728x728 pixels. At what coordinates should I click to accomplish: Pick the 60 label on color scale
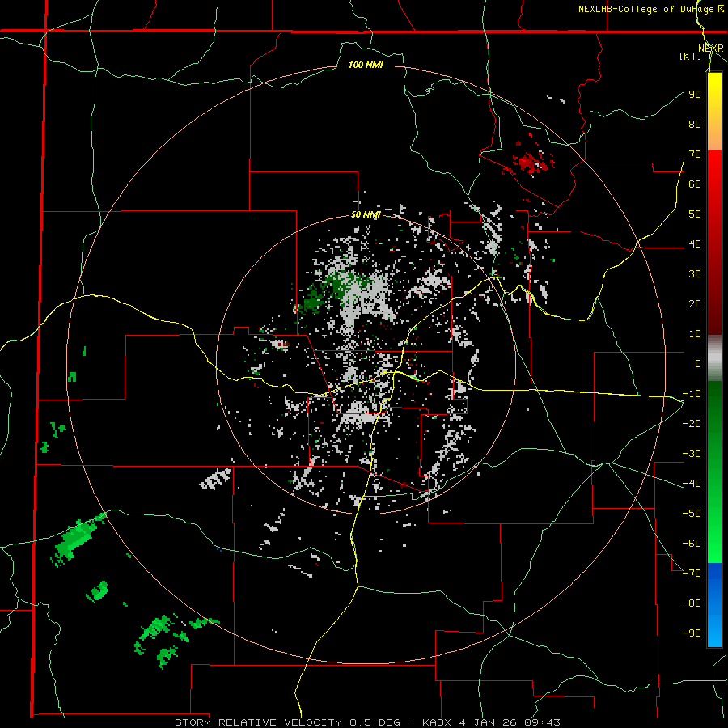pyautogui.click(x=695, y=184)
